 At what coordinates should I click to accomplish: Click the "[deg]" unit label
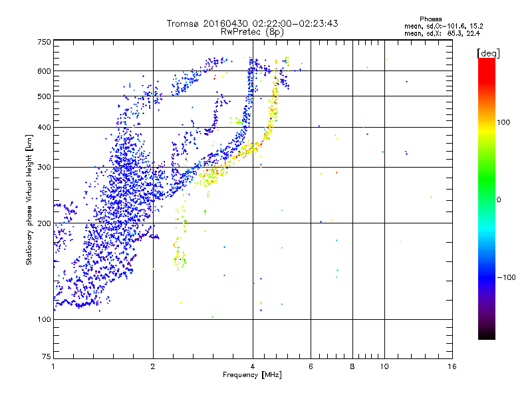point(488,53)
